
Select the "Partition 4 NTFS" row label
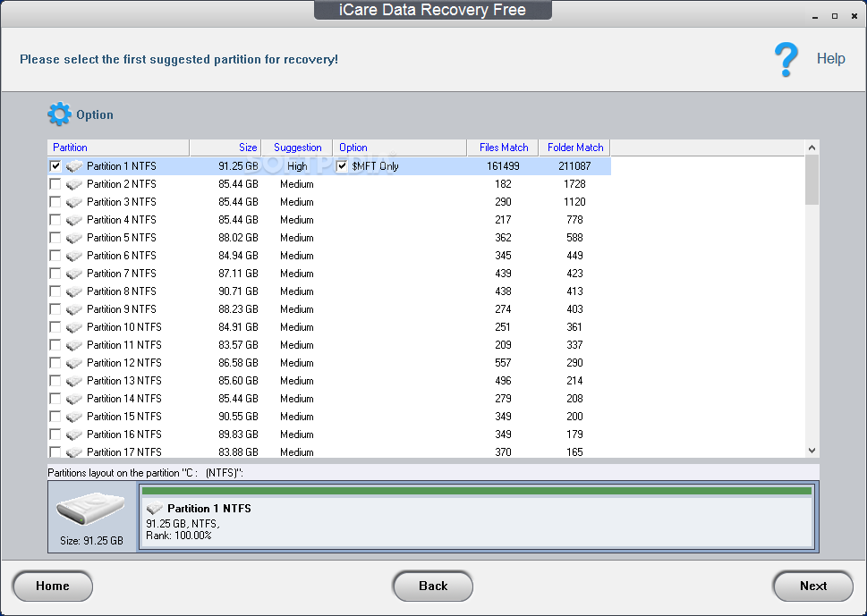point(122,220)
